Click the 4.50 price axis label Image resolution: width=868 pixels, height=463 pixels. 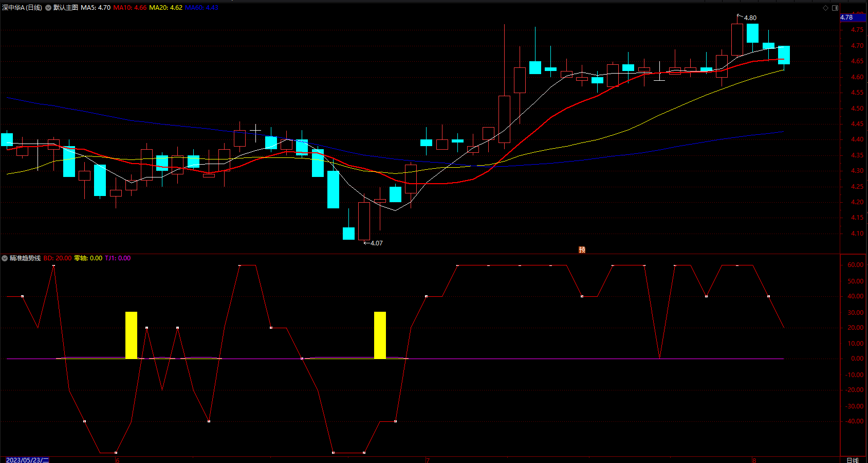(857, 109)
